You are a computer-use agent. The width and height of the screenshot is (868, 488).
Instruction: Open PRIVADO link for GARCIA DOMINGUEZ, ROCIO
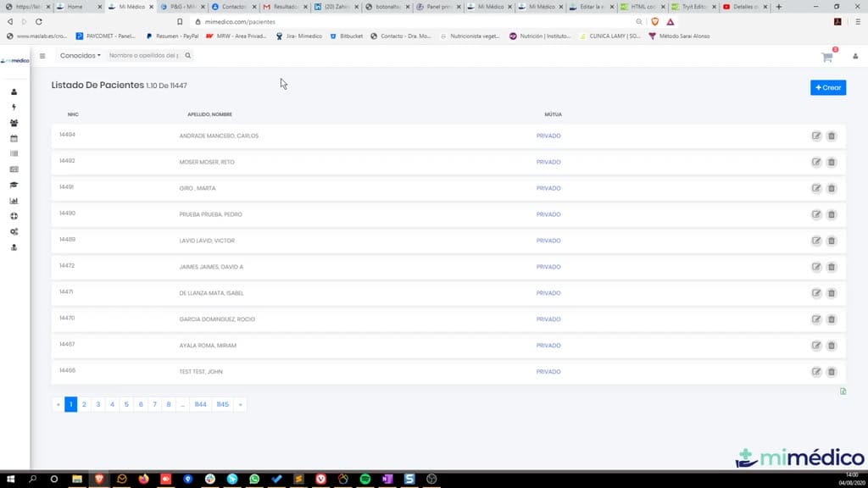coord(548,319)
